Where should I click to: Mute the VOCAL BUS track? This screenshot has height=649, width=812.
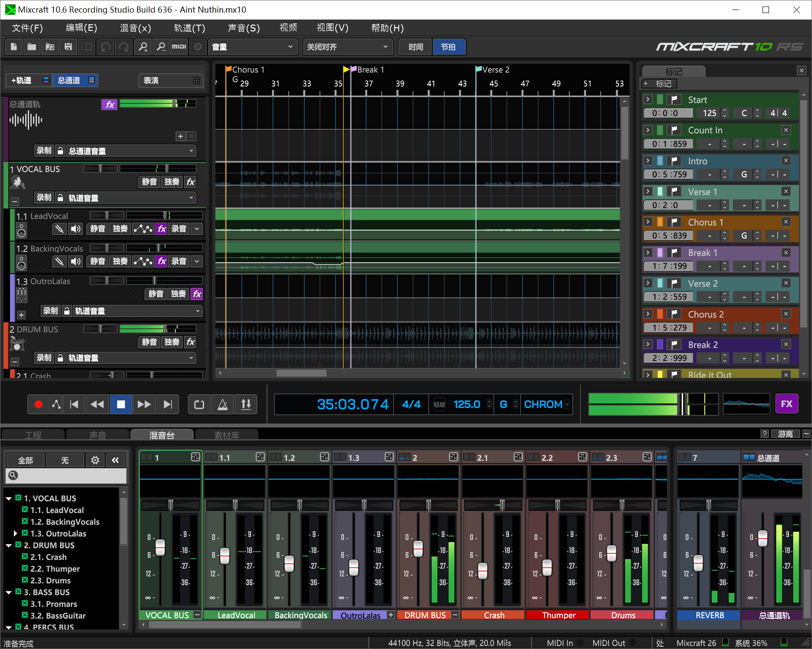coord(149,182)
